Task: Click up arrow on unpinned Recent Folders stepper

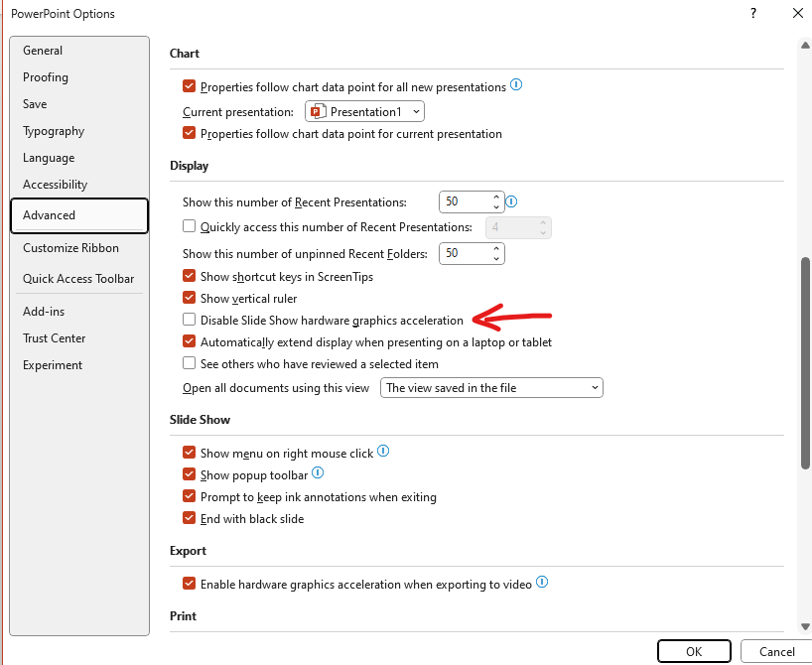Action: pyautogui.click(x=496, y=248)
